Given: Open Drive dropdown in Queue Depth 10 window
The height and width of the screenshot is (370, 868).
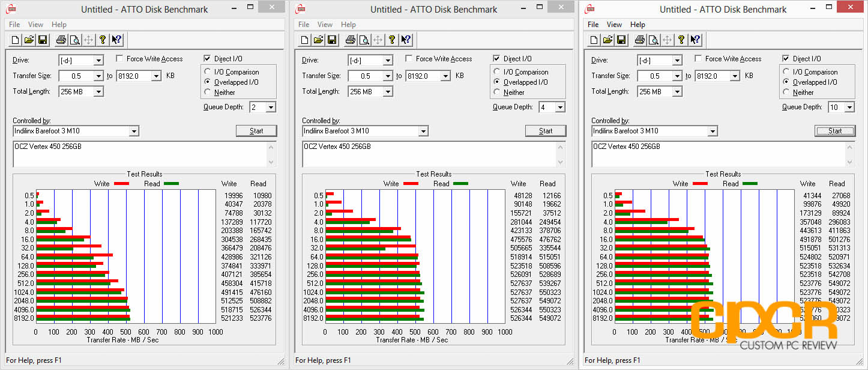Looking at the screenshot, I should coord(677,60).
